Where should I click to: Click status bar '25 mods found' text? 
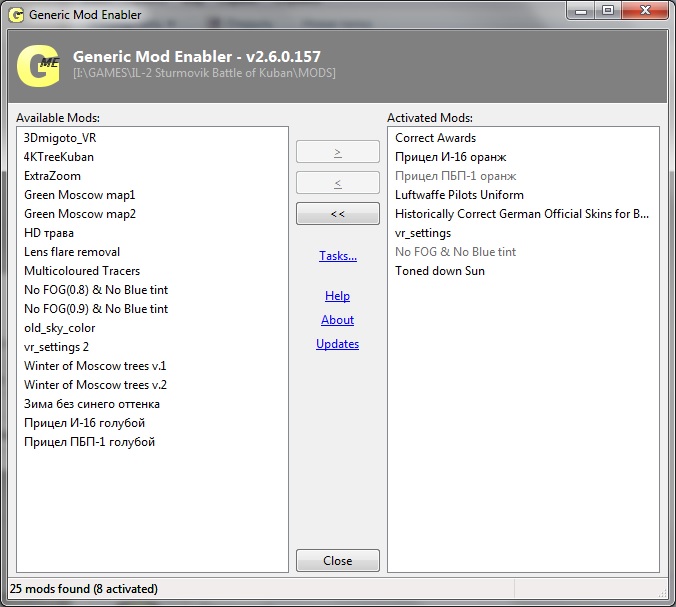(84, 589)
